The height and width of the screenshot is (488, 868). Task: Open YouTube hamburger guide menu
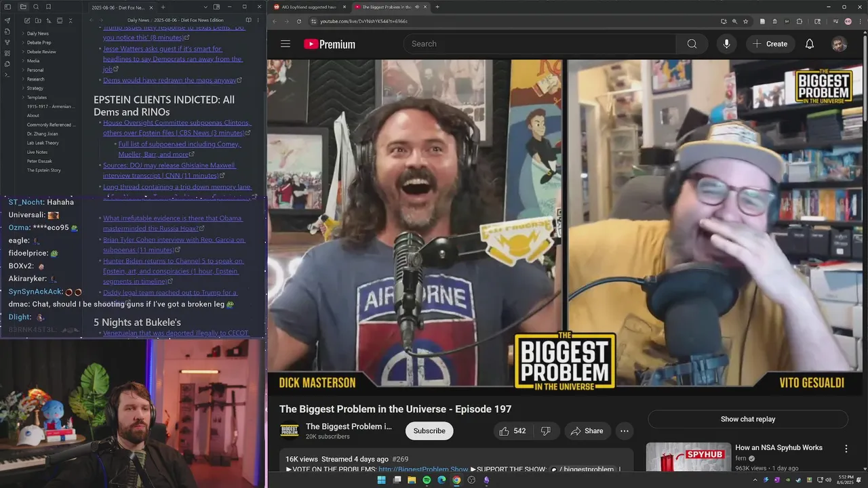coord(285,44)
